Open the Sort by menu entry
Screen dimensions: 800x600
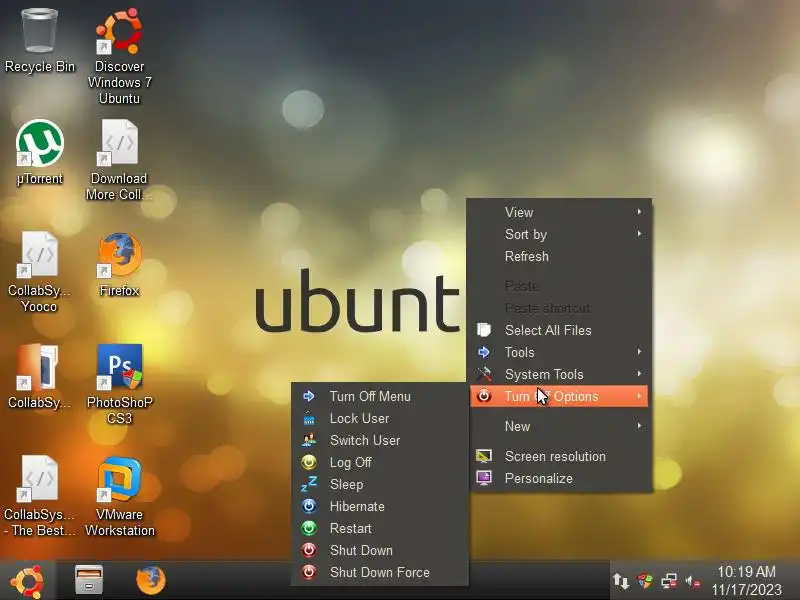559,234
